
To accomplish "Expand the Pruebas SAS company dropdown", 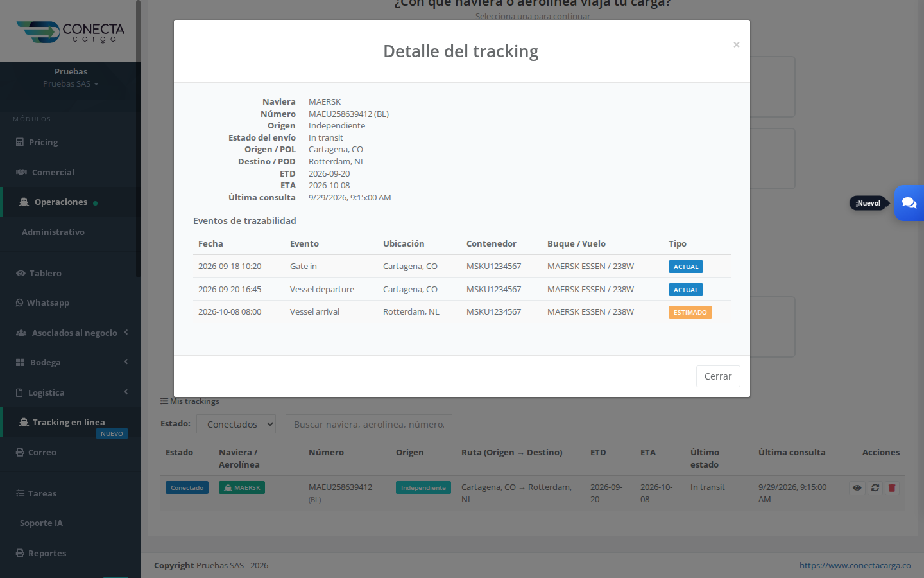I will pyautogui.click(x=71, y=84).
